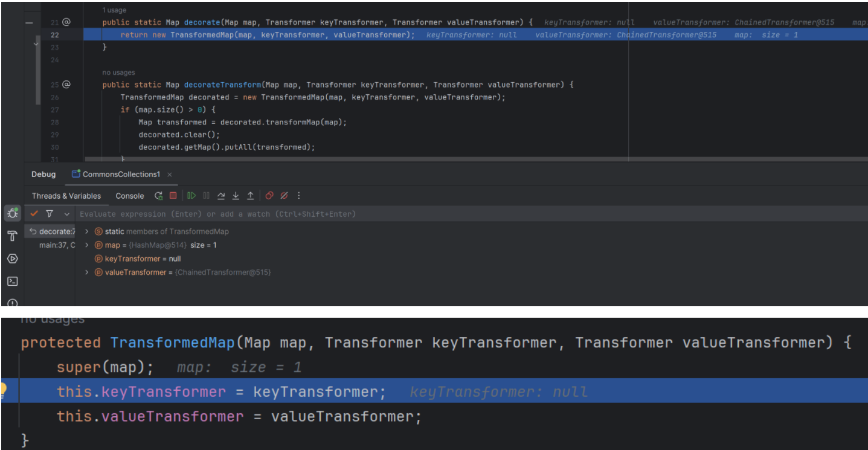Select the keyTransformer = null variable
868x450 pixels.
(138, 259)
